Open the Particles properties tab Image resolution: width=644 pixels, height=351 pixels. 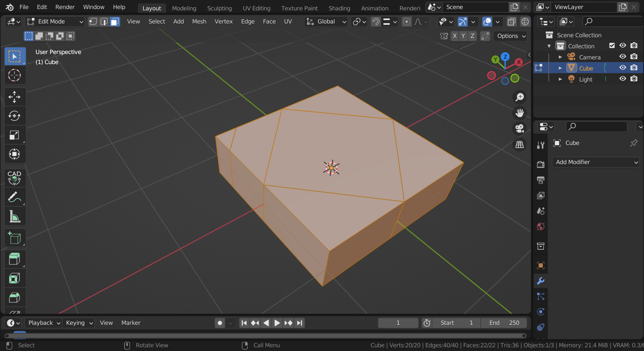(x=541, y=296)
